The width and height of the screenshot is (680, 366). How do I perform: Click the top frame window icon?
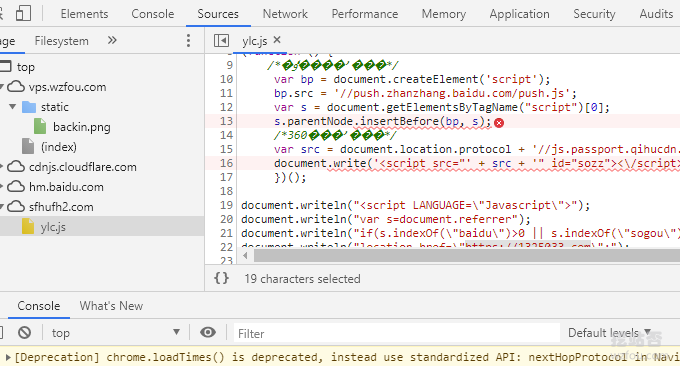tap(6, 66)
